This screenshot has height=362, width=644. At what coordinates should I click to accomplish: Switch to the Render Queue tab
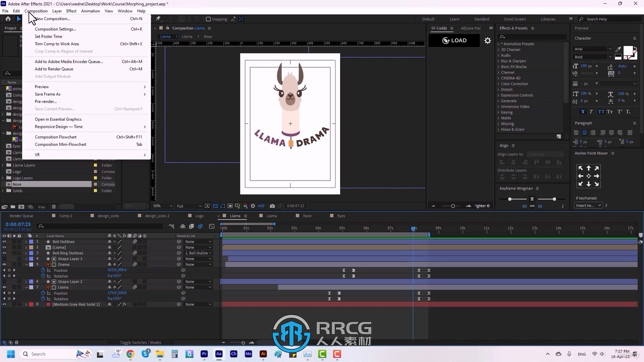[x=21, y=216]
